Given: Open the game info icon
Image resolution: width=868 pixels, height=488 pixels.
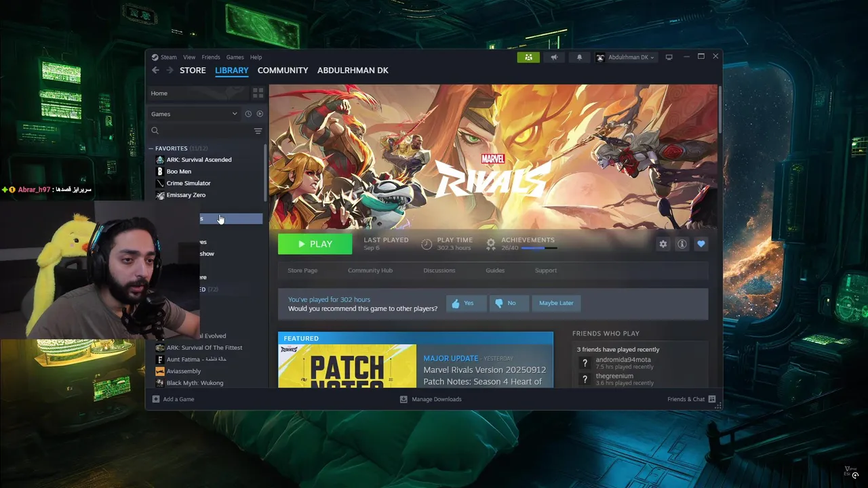Looking at the screenshot, I should tap(682, 244).
